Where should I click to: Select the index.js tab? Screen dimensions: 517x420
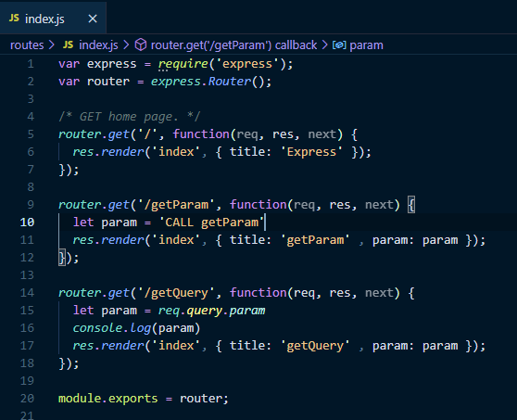53,18
